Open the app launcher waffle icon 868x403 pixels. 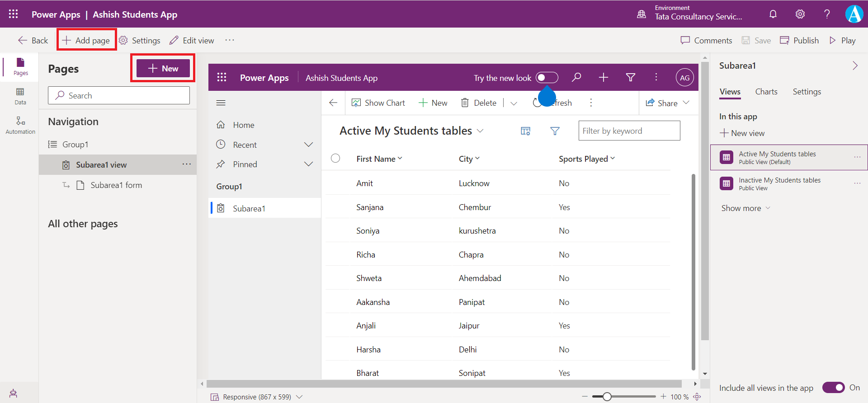point(13,14)
